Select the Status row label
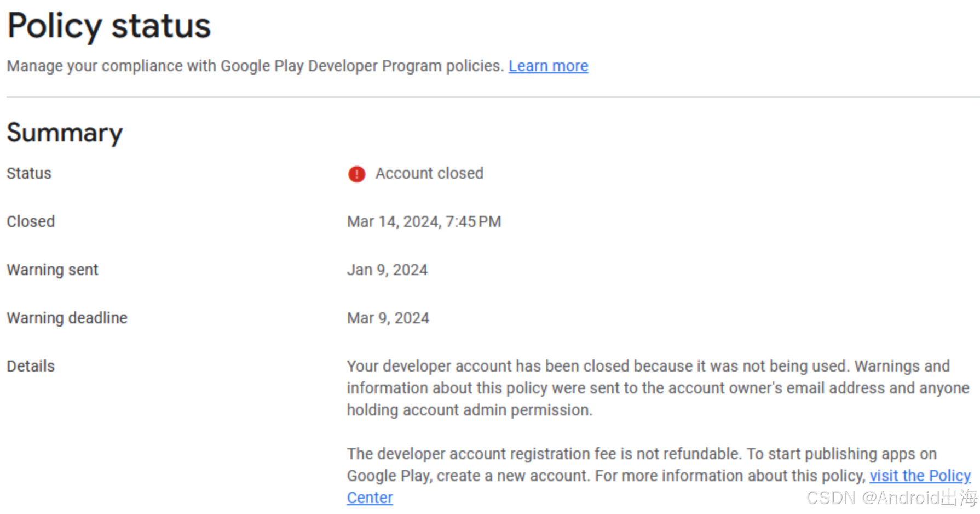This screenshot has width=980, height=514. 29,173
